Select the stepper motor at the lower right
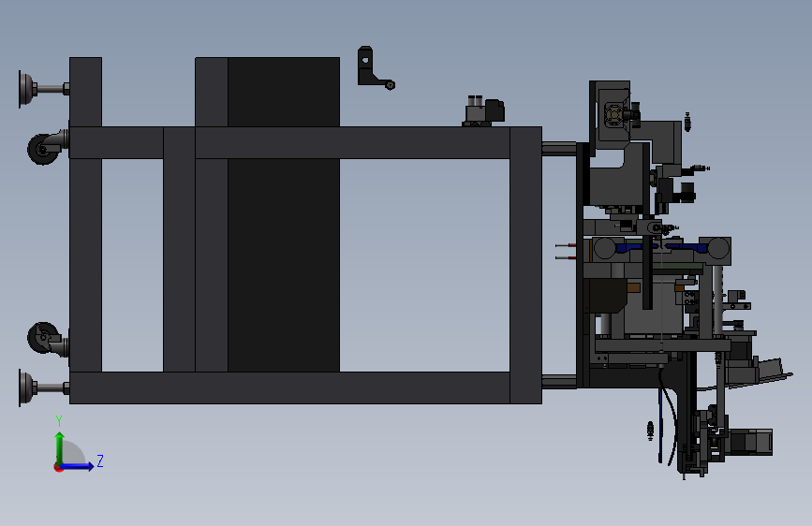Screen dimensions: 812x526 [x=748, y=442]
